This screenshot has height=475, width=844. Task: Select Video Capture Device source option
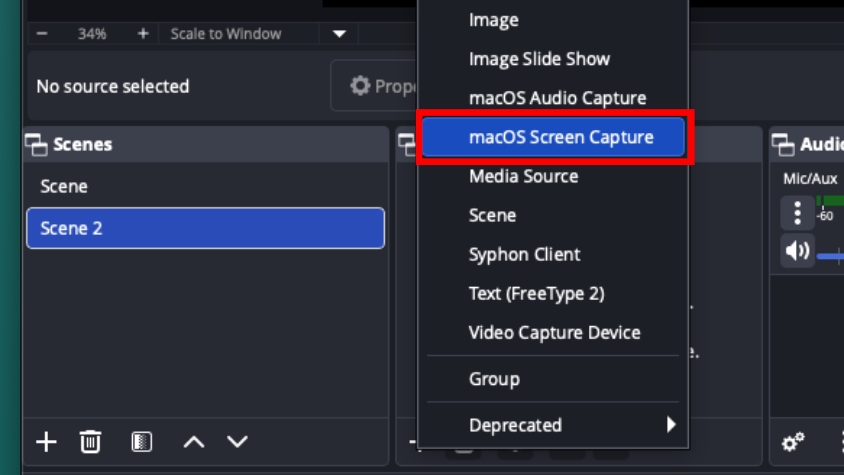tap(553, 332)
